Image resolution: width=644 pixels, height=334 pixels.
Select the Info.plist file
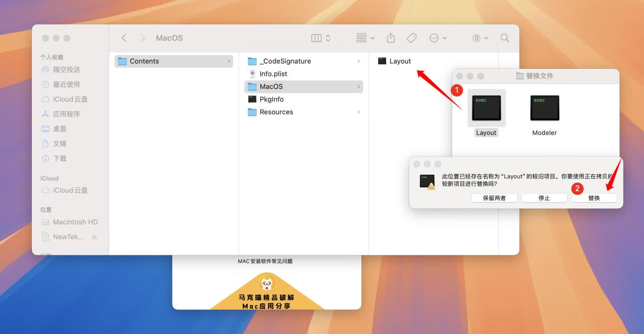click(303, 74)
